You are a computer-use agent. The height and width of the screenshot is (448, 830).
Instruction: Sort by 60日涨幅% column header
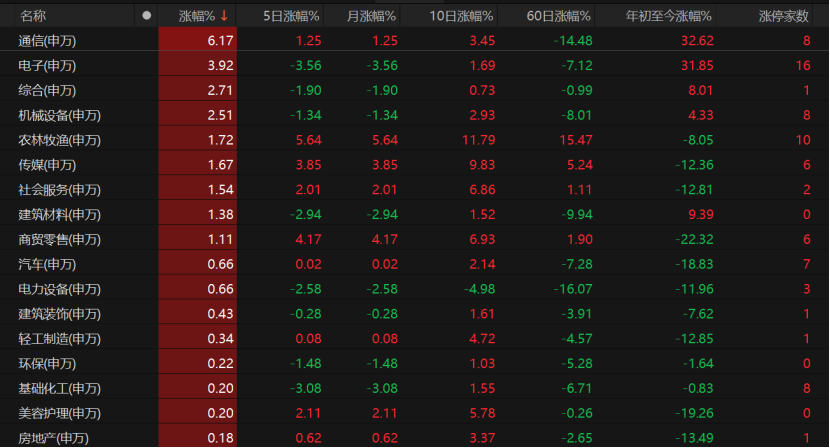[558, 16]
